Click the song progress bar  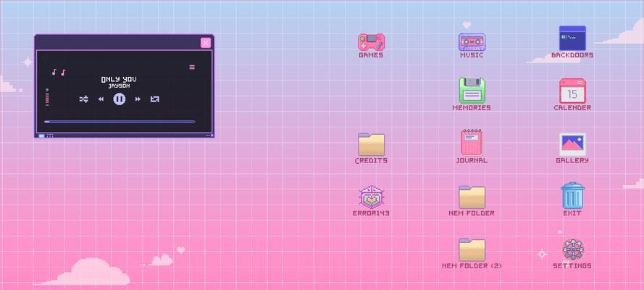click(119, 122)
